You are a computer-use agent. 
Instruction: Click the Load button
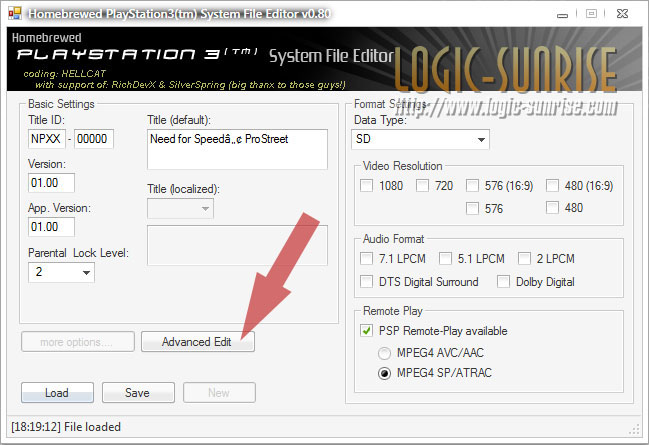[57, 392]
